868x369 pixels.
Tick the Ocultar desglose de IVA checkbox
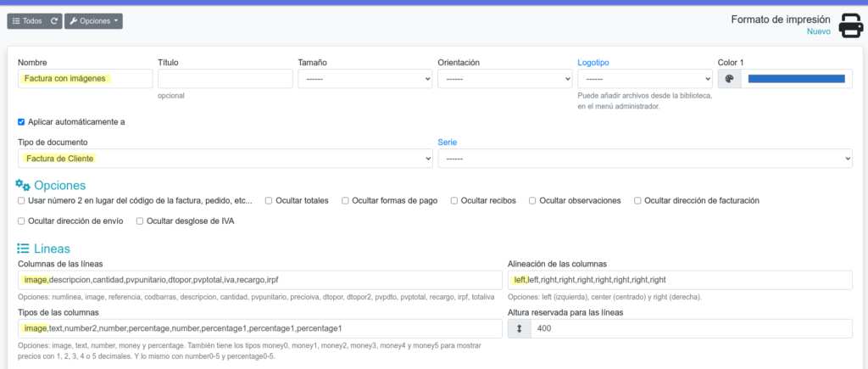140,221
